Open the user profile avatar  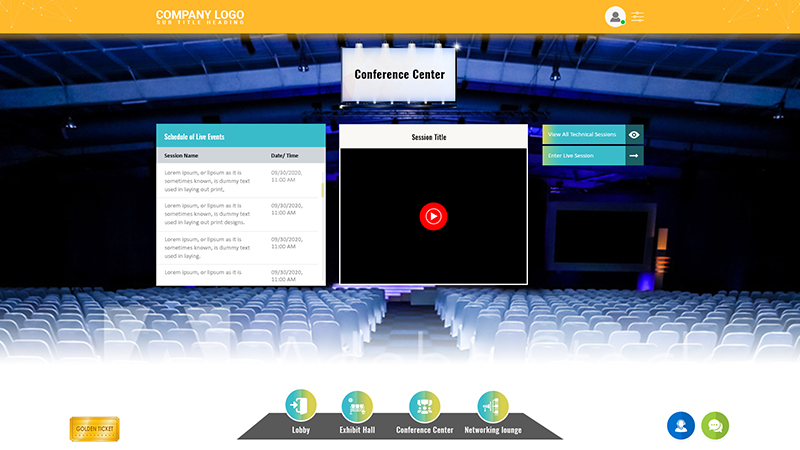tap(614, 16)
